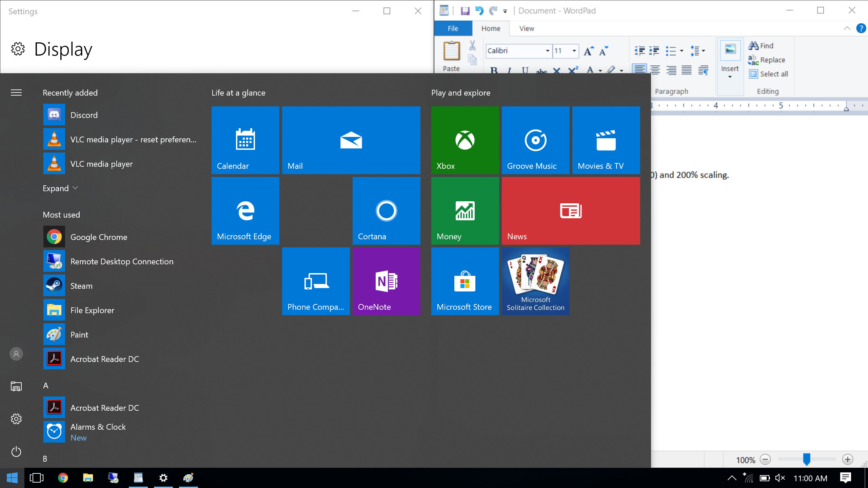Click Select all in the Editing group
Screen dimensions: 868x488
pos(768,74)
